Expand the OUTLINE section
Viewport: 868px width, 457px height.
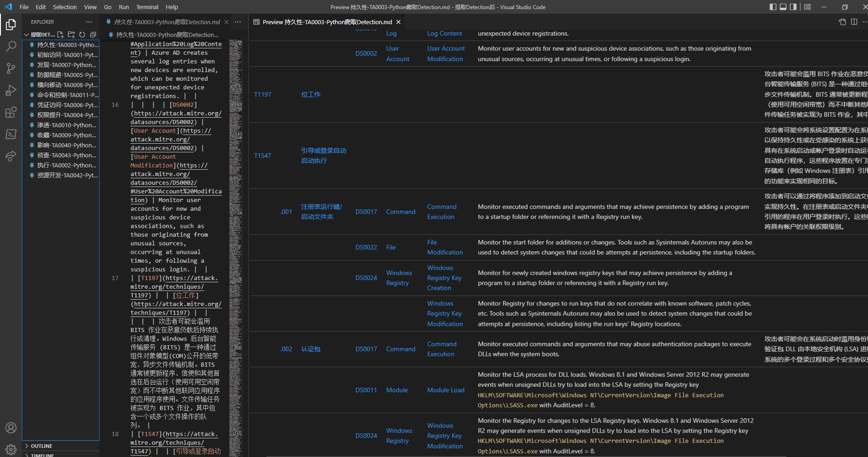click(x=61, y=446)
